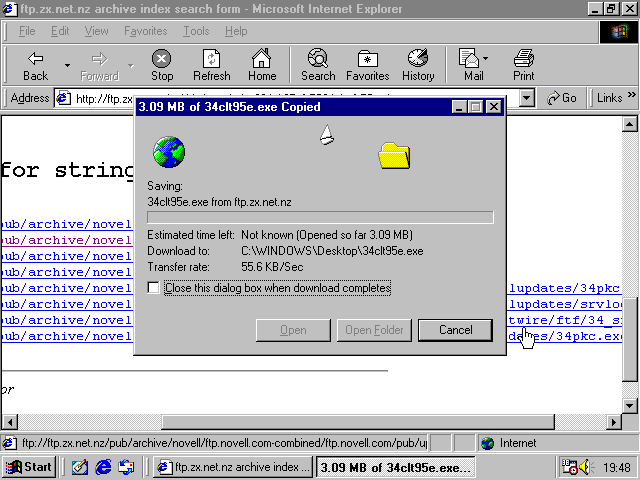The height and width of the screenshot is (480, 640).
Task: Expand the Mail button dropdown arrow
Action: coord(485,58)
